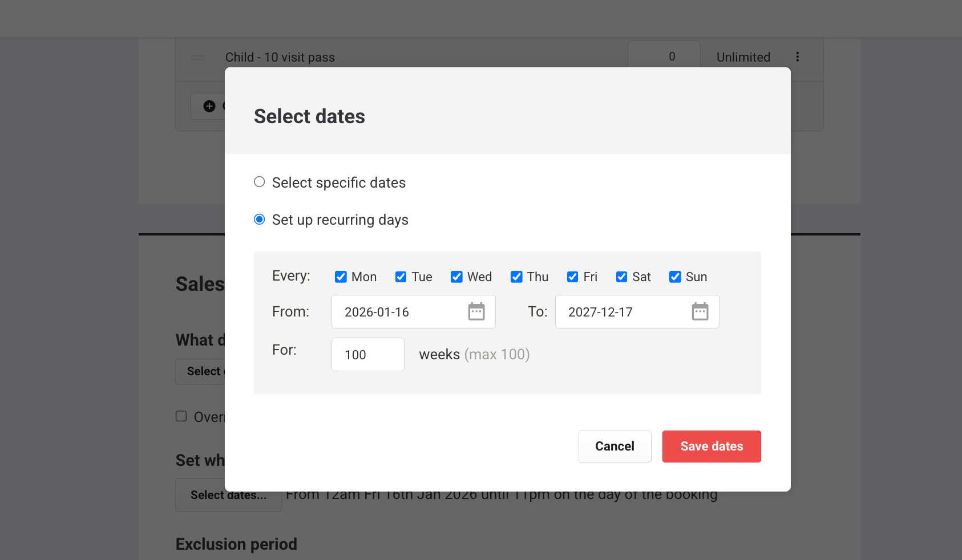
Task: Select the 'Set up recurring days' radio option
Action: (x=260, y=220)
